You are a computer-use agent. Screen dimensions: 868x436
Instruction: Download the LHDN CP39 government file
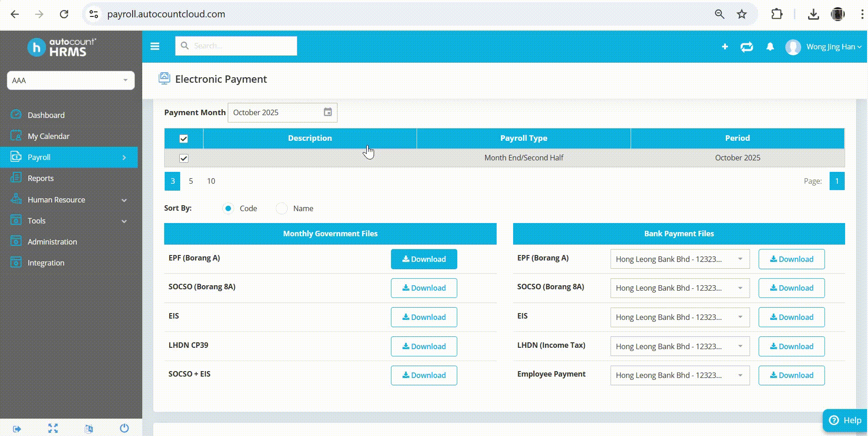pyautogui.click(x=423, y=346)
